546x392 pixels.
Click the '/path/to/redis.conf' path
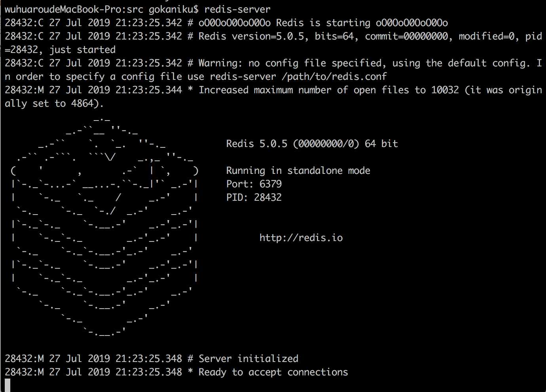[334, 76]
